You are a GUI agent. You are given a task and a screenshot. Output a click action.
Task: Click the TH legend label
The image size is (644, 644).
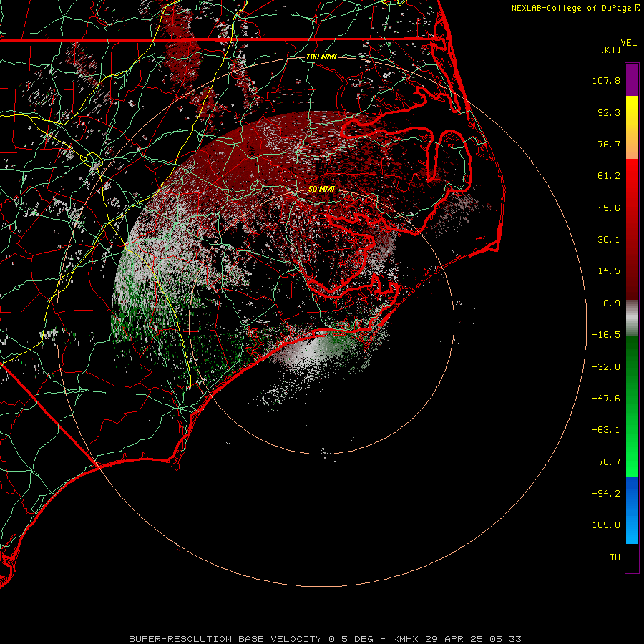click(615, 557)
